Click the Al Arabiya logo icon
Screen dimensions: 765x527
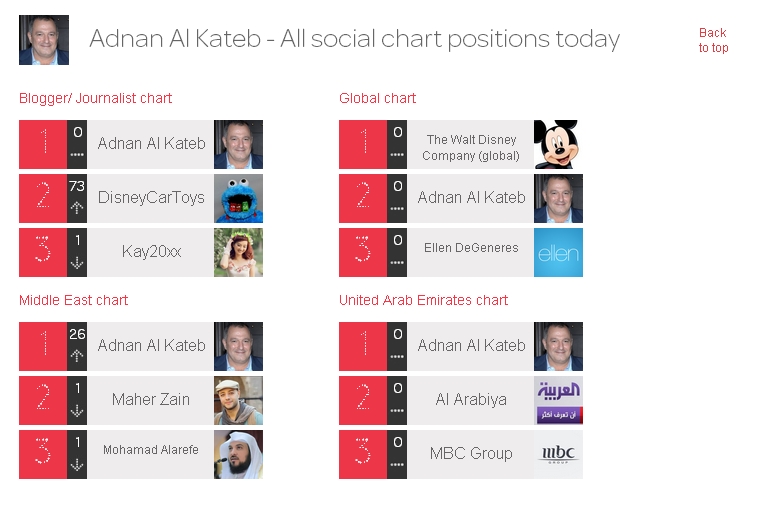pos(558,400)
